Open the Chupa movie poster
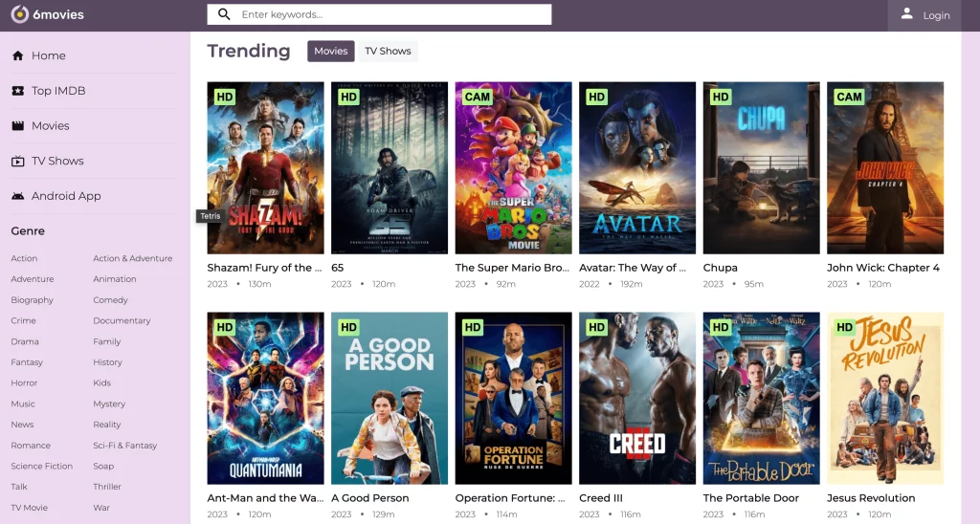 point(761,168)
